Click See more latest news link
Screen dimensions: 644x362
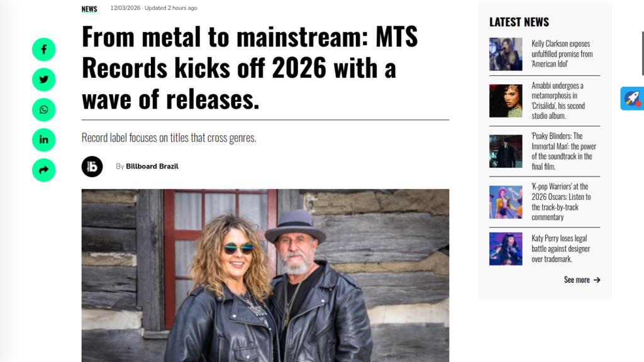pyautogui.click(x=582, y=280)
